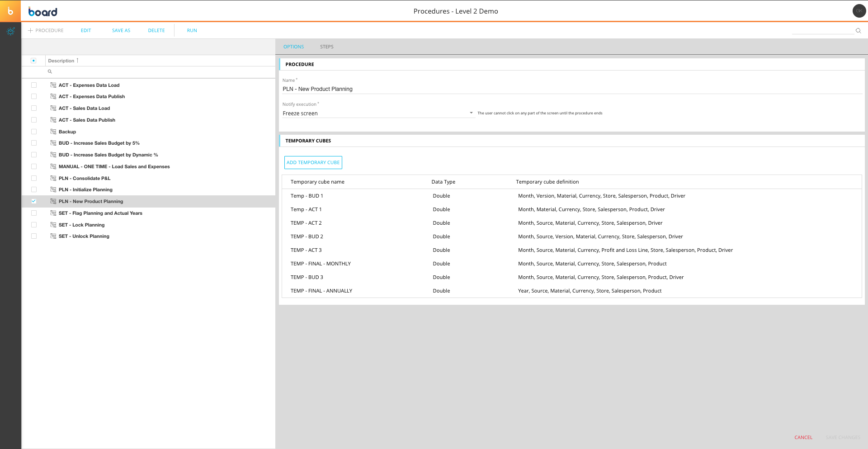The width and height of the screenshot is (868, 449).
Task: Uncheck the box for PLN - New Product Planning
Action: point(34,201)
